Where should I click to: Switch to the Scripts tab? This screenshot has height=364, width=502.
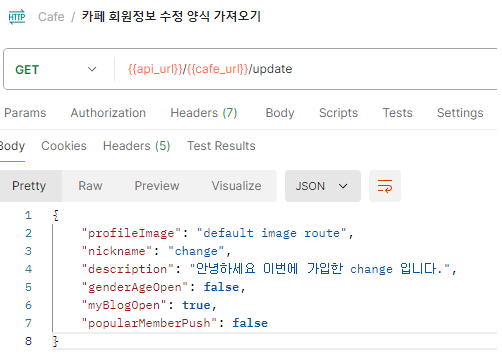(x=338, y=113)
